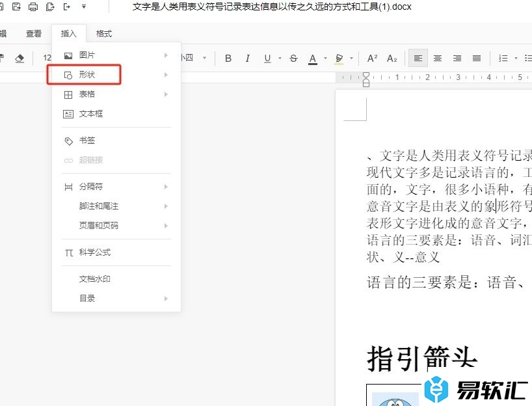
Task: Click the underline icon
Action: (267, 59)
